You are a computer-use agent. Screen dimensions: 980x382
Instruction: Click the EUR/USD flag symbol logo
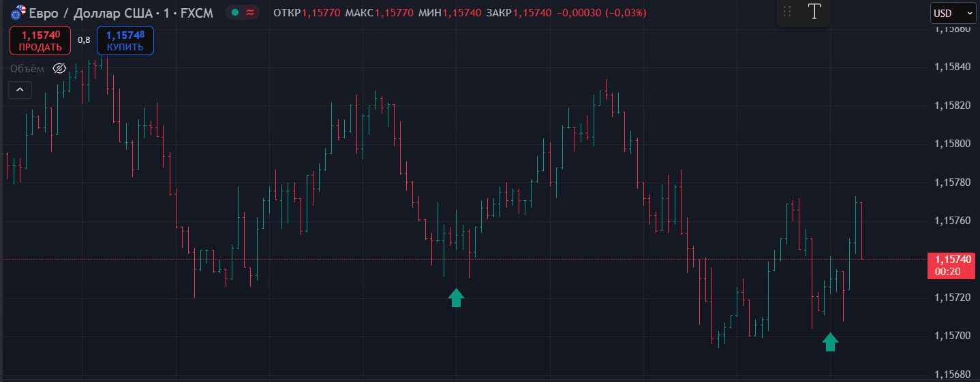click(x=18, y=12)
